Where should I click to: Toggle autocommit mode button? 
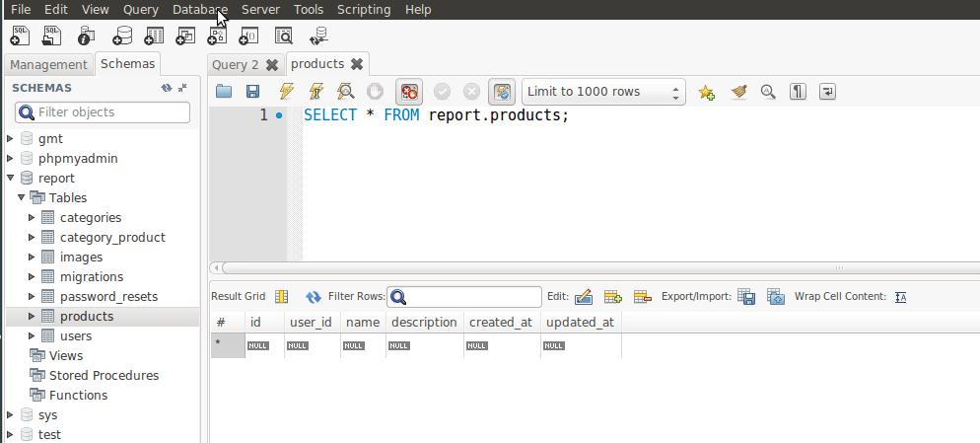click(502, 92)
